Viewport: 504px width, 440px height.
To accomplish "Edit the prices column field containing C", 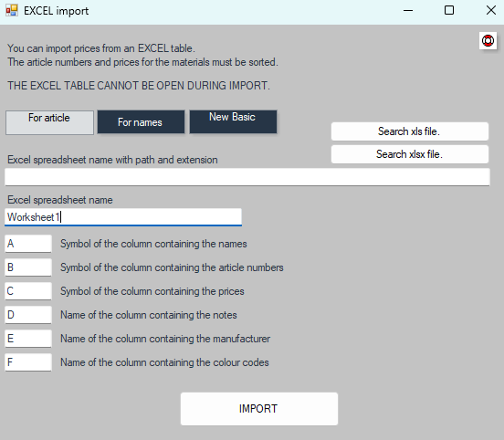I will 28,291.
